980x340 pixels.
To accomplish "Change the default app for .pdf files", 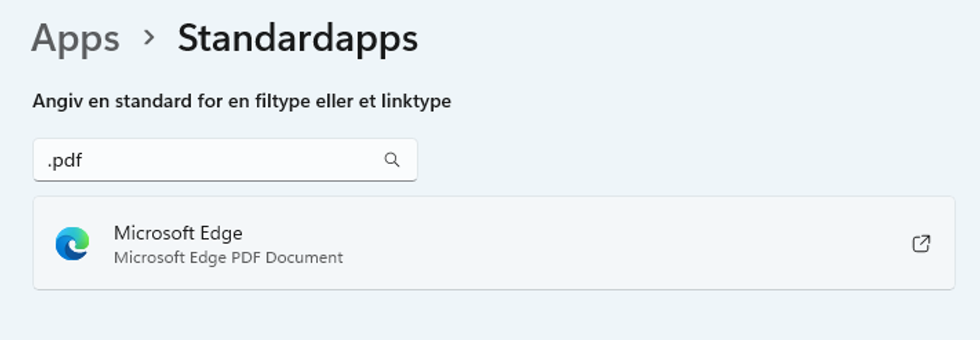I will coord(494,243).
